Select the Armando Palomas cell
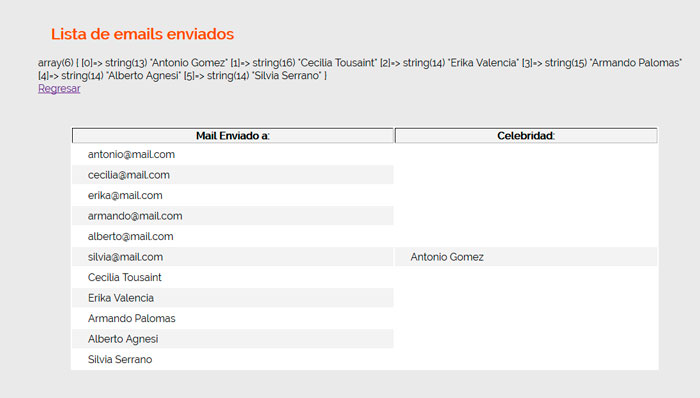This screenshot has height=398, width=700. click(x=233, y=319)
